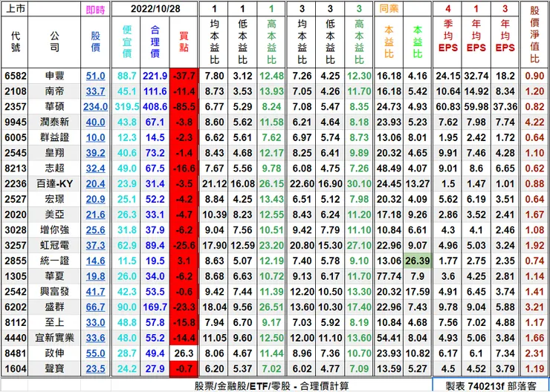Open the 33.7 price link for 南帝

click(x=95, y=91)
